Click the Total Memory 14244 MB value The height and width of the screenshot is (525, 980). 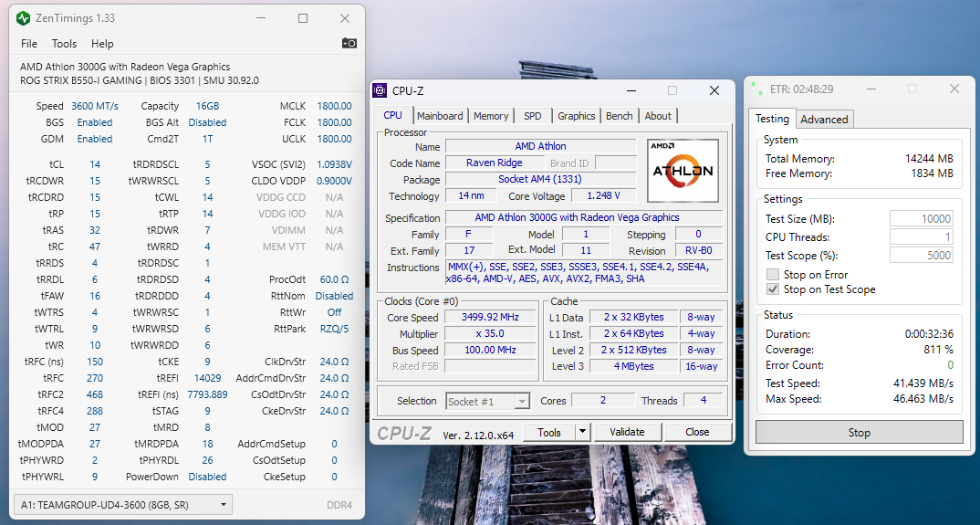(x=929, y=159)
